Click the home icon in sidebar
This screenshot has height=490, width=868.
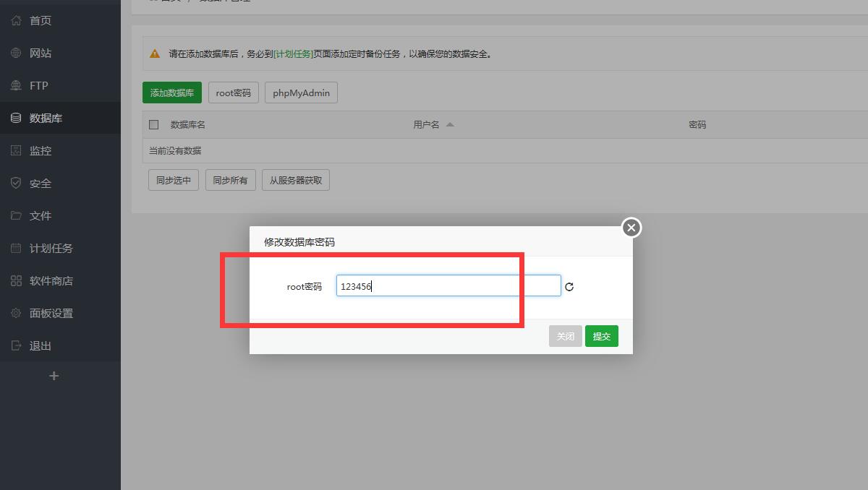(x=16, y=20)
